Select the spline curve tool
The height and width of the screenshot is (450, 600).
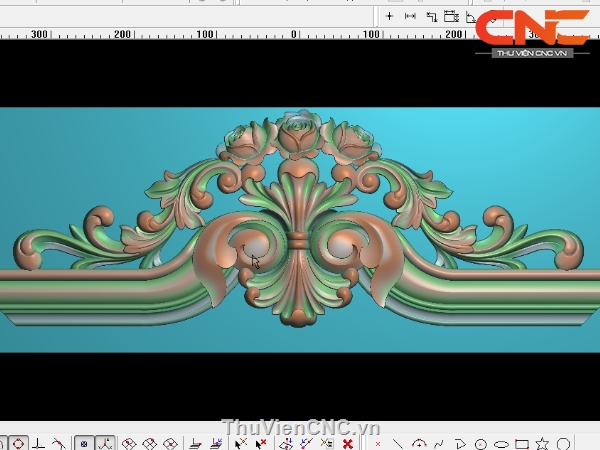(439, 443)
